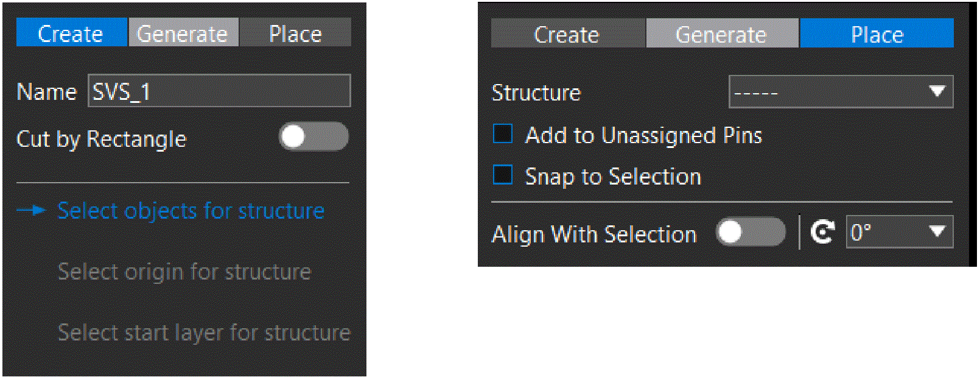Switch to the Create tab in left panel

(71, 32)
